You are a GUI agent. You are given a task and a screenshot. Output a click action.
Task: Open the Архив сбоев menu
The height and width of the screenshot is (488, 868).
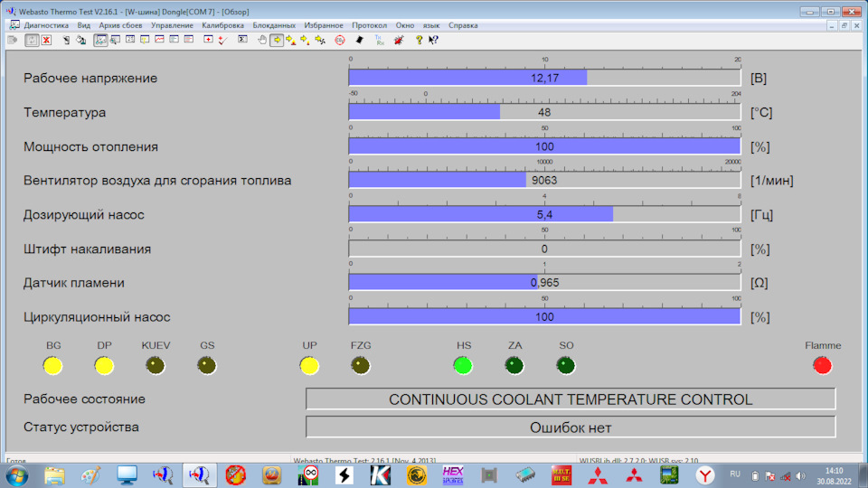120,25
